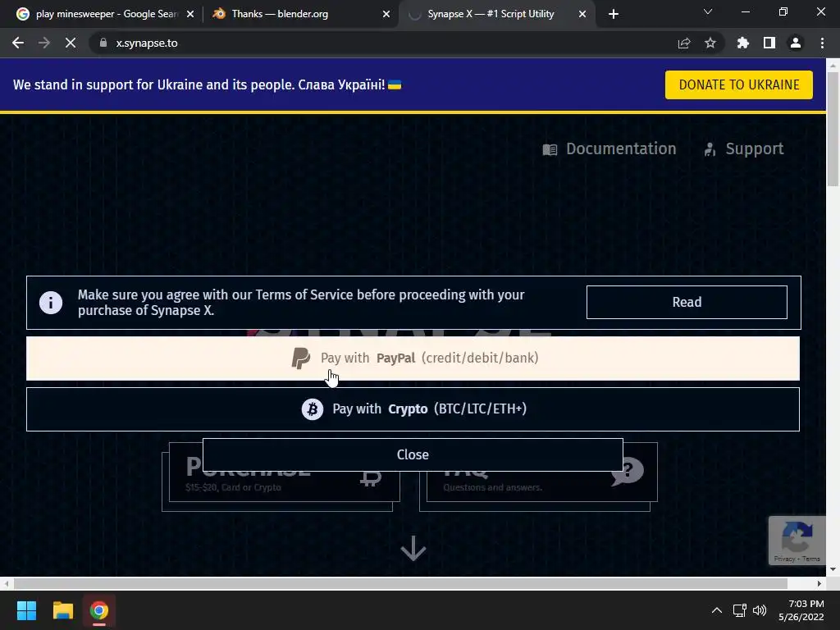The height and width of the screenshot is (630, 840).
Task: Open the volume tray icon
Action: pos(760,610)
